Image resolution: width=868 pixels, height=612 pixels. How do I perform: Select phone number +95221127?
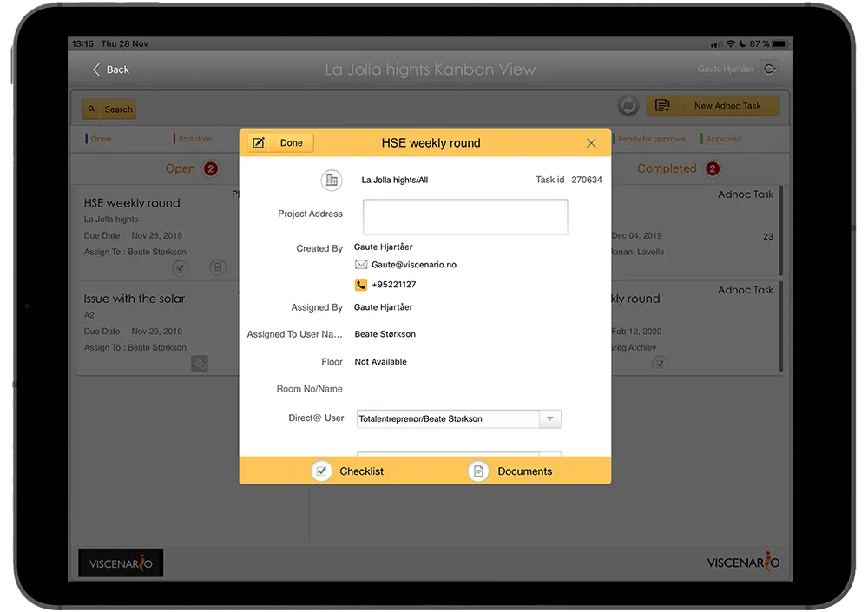[x=393, y=285]
